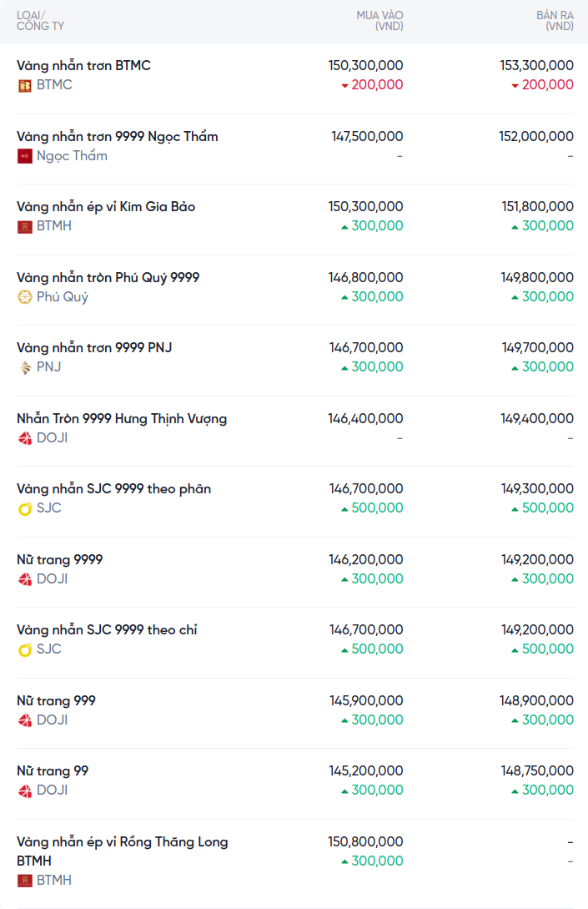The height and width of the screenshot is (909, 588).
Task: Click SJC logo under 9999 theo phân
Action: 25,508
